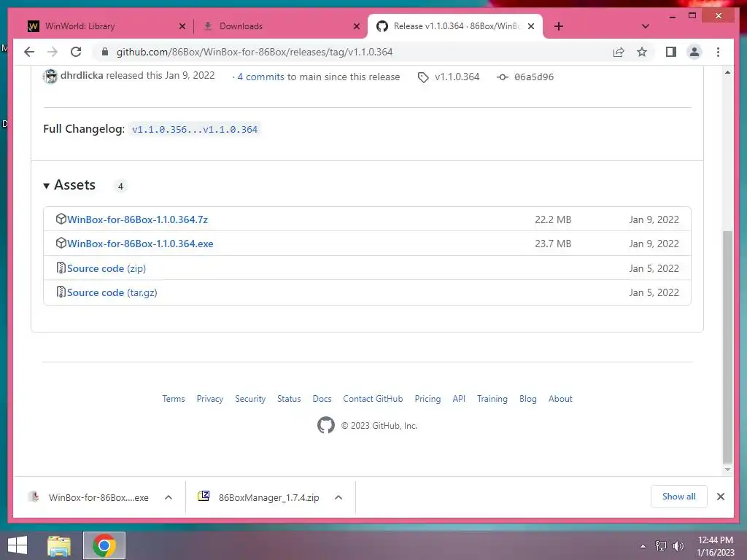Open the Blog footer link
Screen dimensions: 747x560
pos(528,399)
